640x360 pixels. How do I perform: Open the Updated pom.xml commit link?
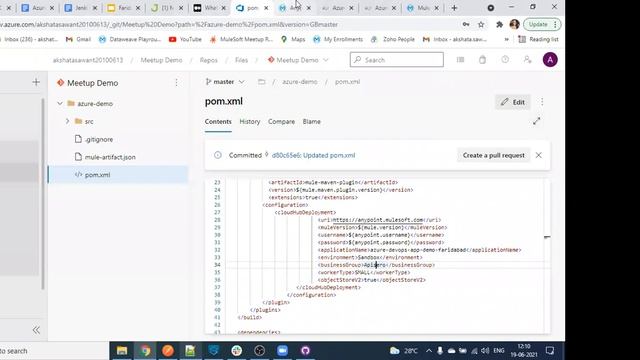click(x=313, y=155)
